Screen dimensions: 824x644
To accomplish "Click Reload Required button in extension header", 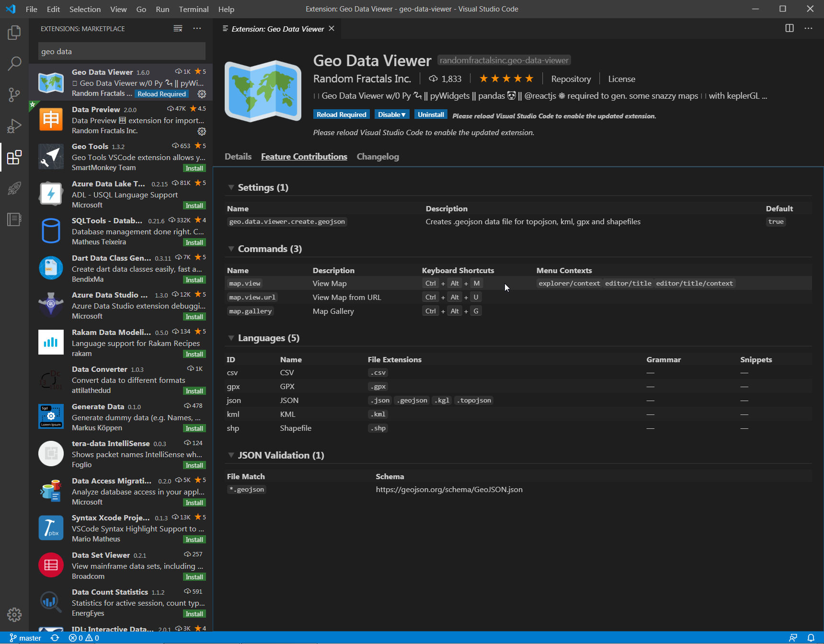I will pyautogui.click(x=341, y=115).
